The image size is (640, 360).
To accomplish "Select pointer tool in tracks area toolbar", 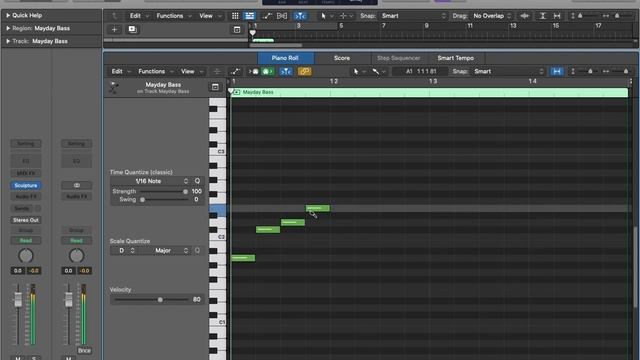I will pos(323,16).
